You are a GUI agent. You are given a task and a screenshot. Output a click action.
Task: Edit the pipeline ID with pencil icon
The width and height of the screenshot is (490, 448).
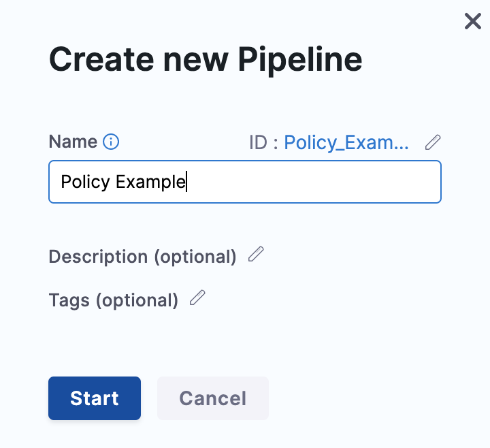[x=433, y=142]
